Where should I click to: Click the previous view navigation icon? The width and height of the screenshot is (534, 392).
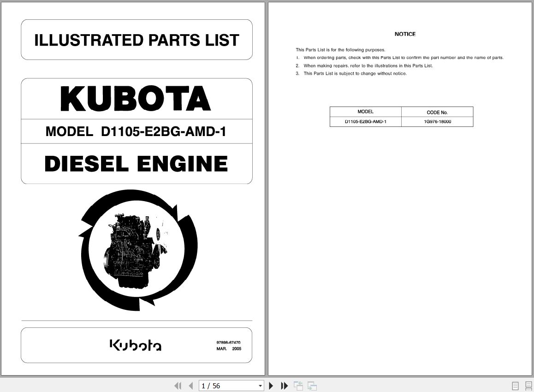click(298, 386)
